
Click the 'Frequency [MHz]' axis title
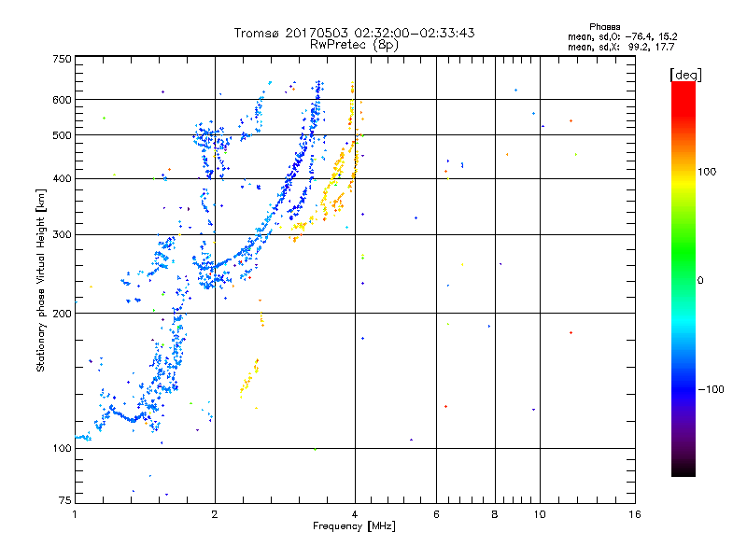(x=354, y=526)
